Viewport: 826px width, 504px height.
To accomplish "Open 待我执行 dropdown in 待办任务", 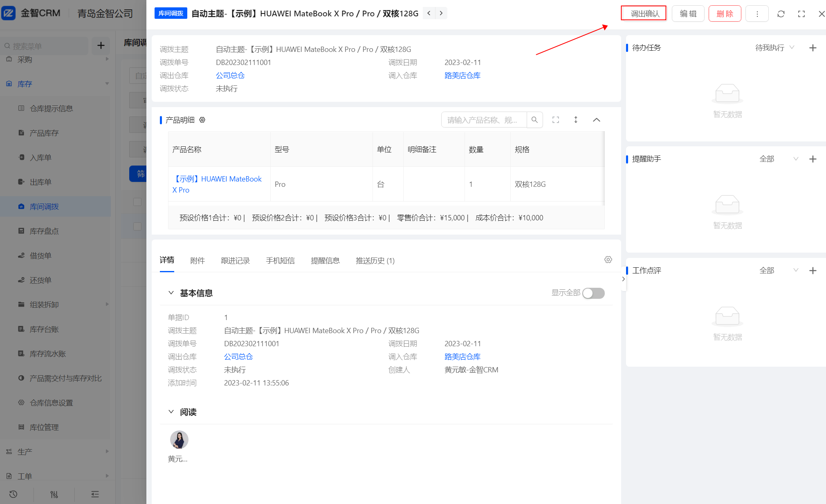I will tap(775, 47).
